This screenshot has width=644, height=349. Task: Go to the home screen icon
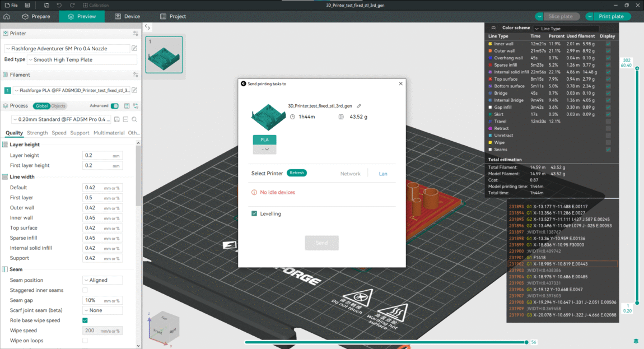pos(7,16)
